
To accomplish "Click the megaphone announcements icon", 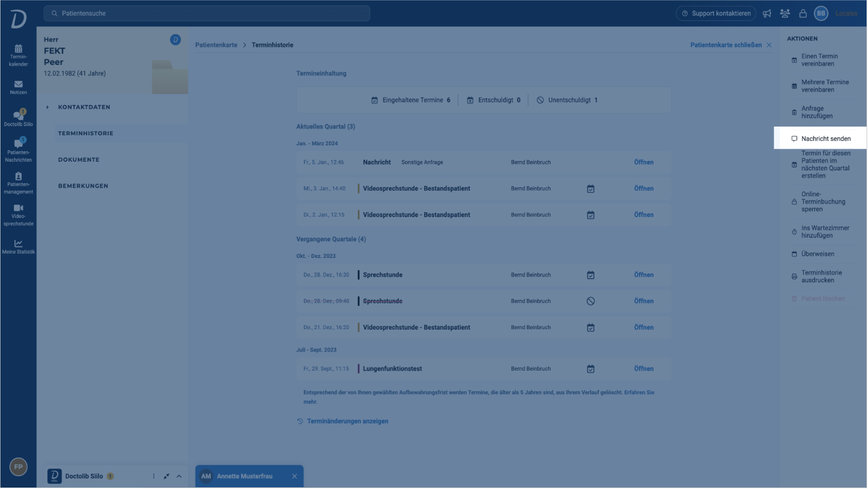I will click(x=767, y=13).
